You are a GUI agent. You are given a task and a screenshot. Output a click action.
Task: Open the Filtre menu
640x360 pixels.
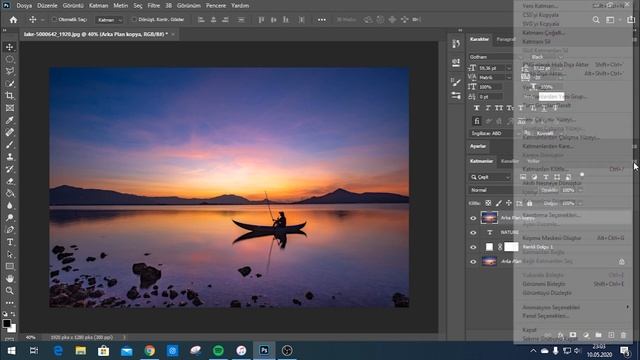coord(153,6)
